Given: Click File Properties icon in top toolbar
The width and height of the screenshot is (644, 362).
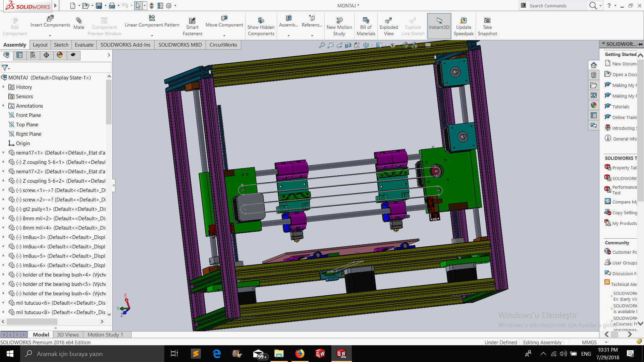Looking at the screenshot, I should click(x=160, y=6).
